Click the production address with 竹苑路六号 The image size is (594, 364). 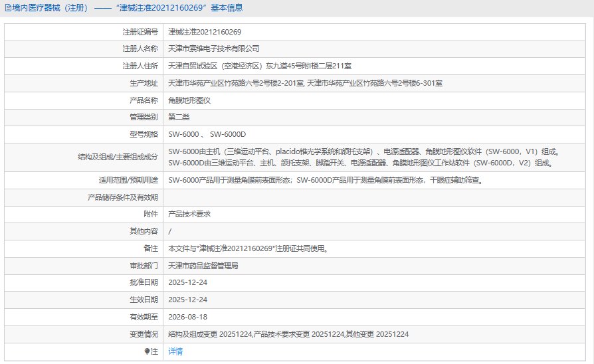(305, 83)
